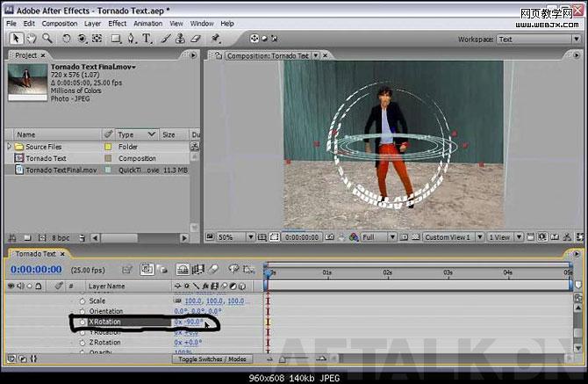Click the grid and guide options icon
This screenshot has height=384, width=588.
coord(262,237)
